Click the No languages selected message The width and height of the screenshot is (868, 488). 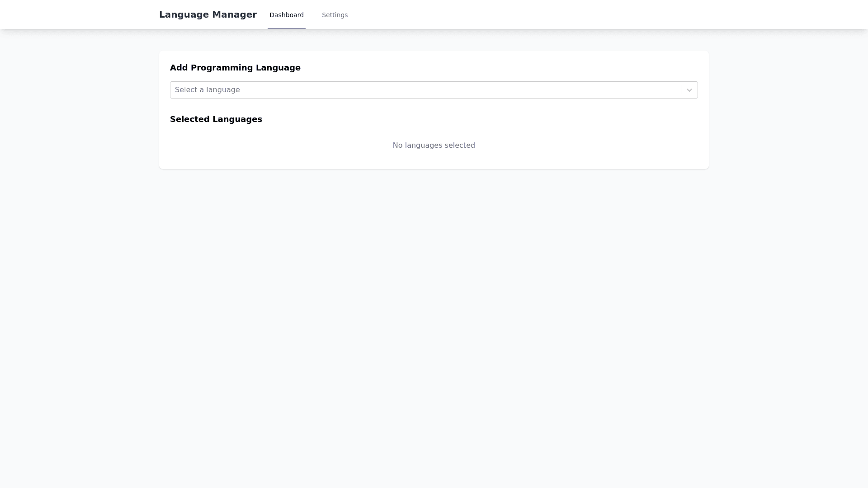pos(434,145)
